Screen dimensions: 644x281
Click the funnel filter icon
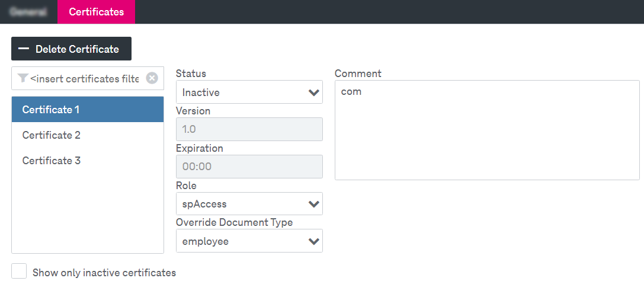(23, 78)
